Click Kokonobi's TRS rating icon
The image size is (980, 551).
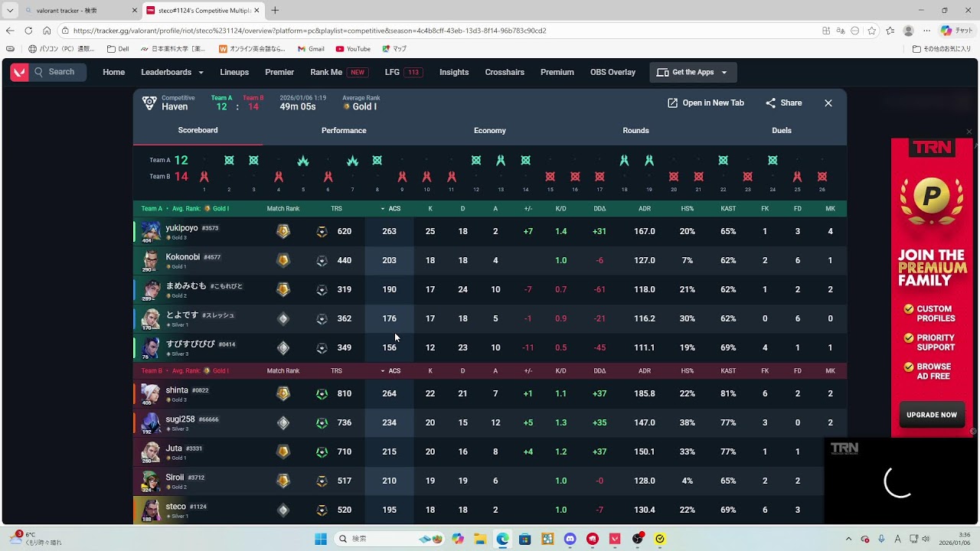pos(322,260)
